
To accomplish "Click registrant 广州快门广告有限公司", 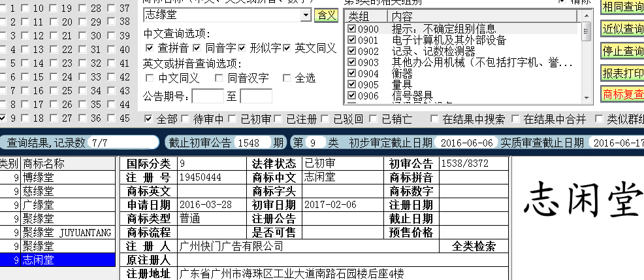I will tap(232, 246).
